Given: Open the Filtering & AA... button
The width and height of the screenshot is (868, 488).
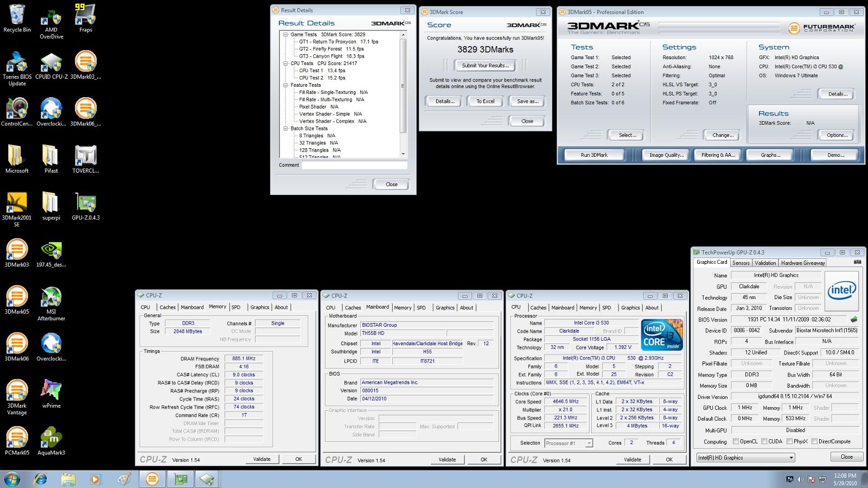Looking at the screenshot, I should point(718,155).
